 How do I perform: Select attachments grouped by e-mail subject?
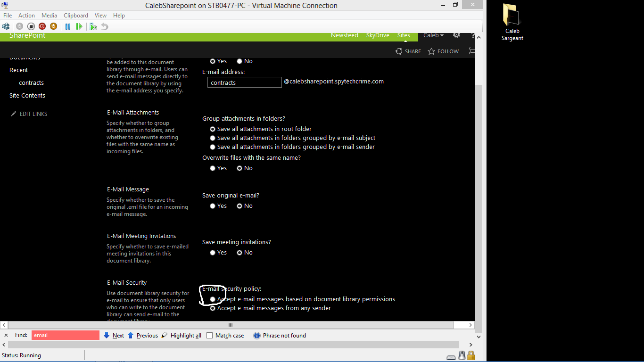click(x=213, y=138)
